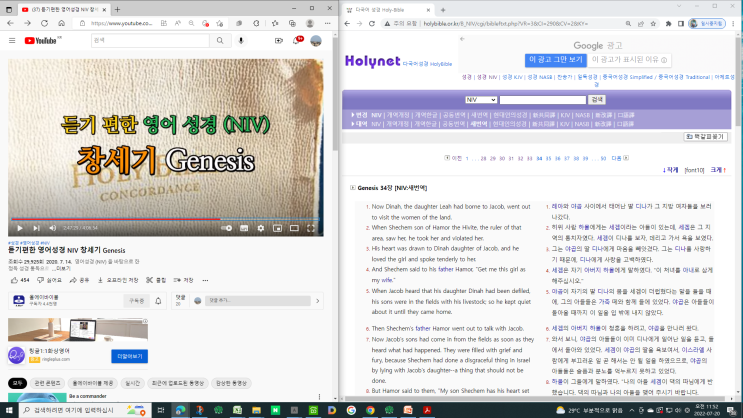Create a clip with scissors icon
This screenshot has width=743, height=418.
tap(156, 280)
